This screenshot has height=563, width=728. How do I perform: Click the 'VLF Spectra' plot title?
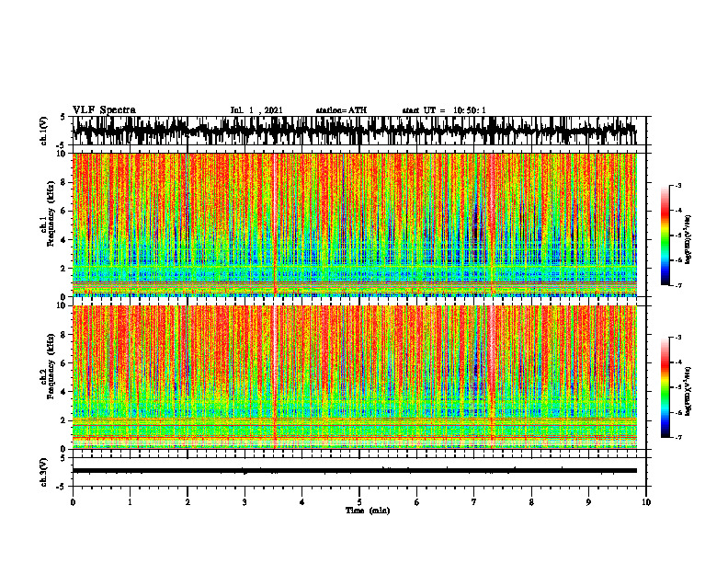(x=104, y=110)
